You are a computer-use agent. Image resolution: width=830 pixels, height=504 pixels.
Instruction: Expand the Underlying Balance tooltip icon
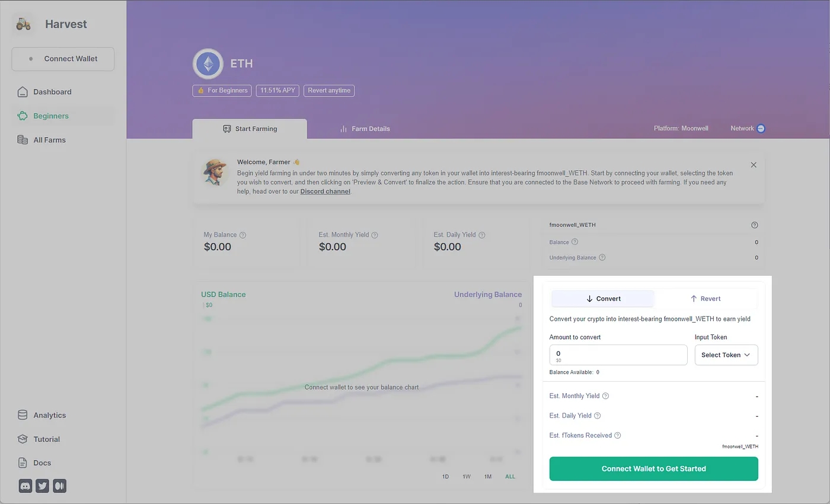[602, 257]
